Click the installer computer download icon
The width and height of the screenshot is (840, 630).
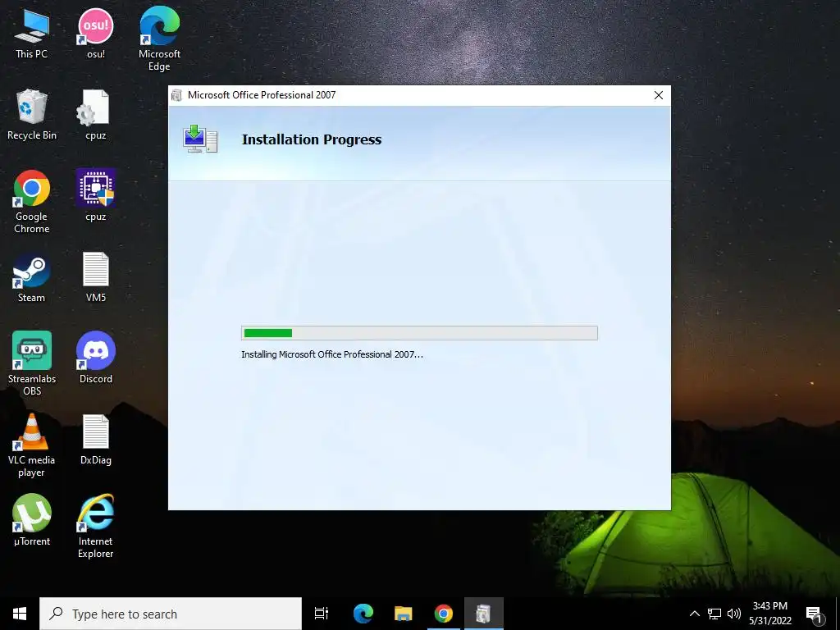(200, 139)
